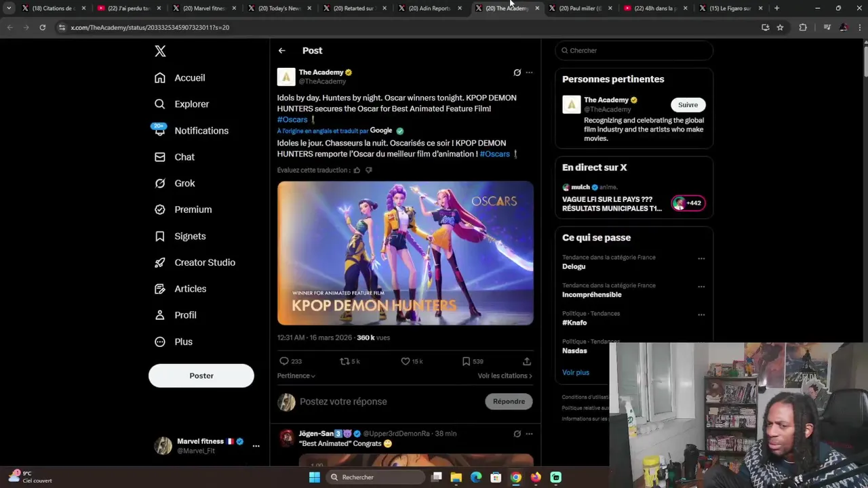Open the Windows Start menu
The image size is (868, 488).
click(x=315, y=477)
